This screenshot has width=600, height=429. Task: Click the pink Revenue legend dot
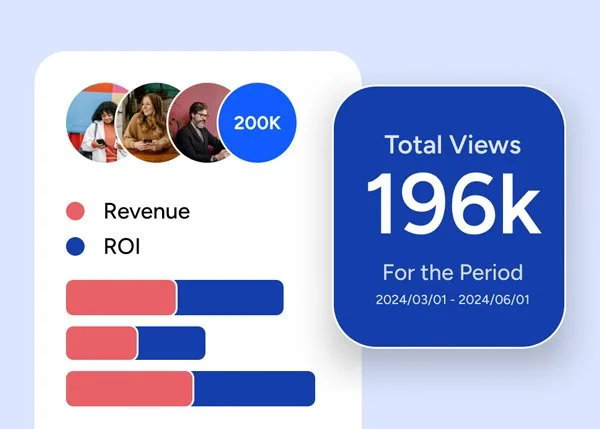(x=75, y=211)
